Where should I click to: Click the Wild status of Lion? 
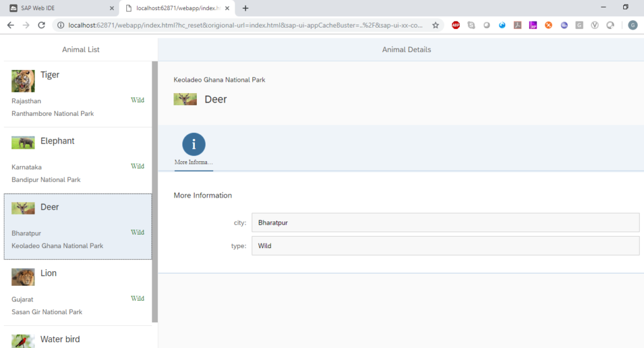(138, 298)
